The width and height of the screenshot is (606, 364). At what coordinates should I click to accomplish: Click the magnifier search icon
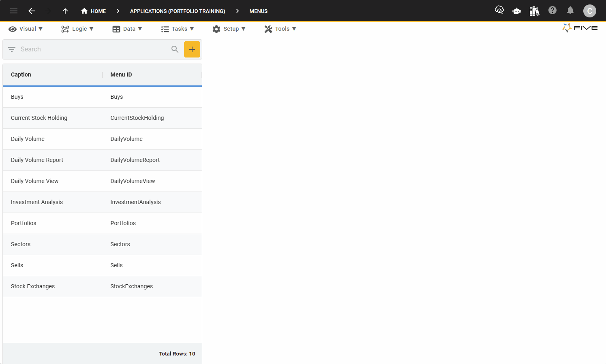[175, 49]
